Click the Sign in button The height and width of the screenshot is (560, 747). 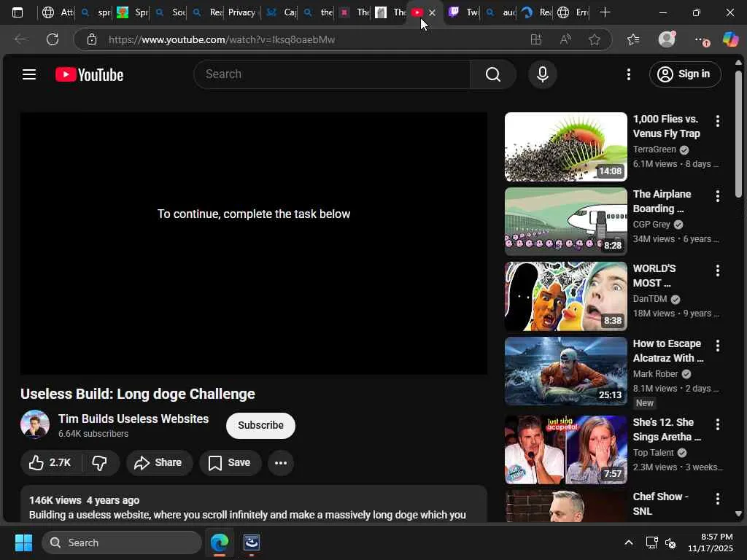click(684, 74)
